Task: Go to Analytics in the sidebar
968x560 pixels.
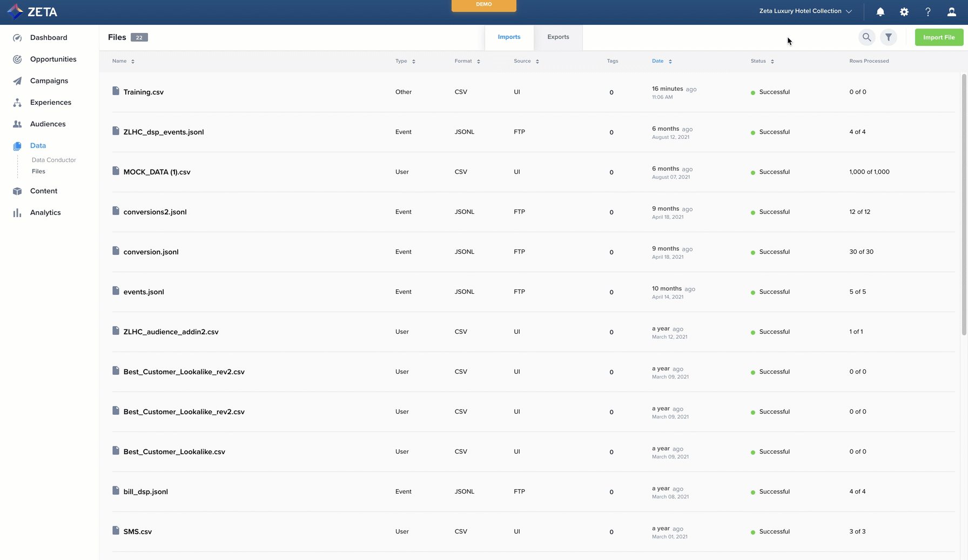Action: (x=45, y=213)
